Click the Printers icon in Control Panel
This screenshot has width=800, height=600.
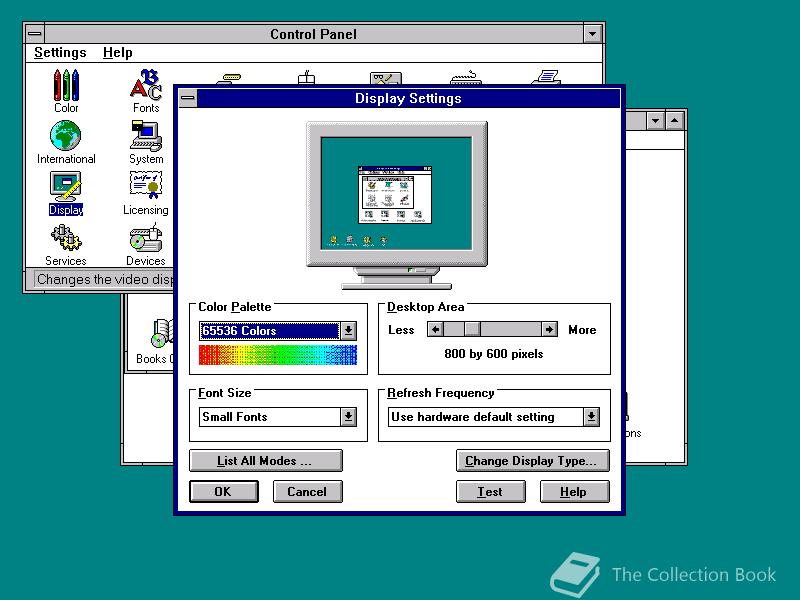coord(546,78)
